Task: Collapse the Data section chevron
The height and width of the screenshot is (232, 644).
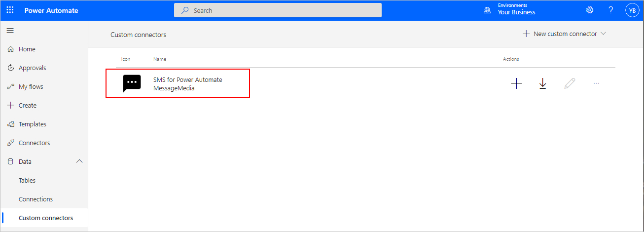Action: click(79, 161)
